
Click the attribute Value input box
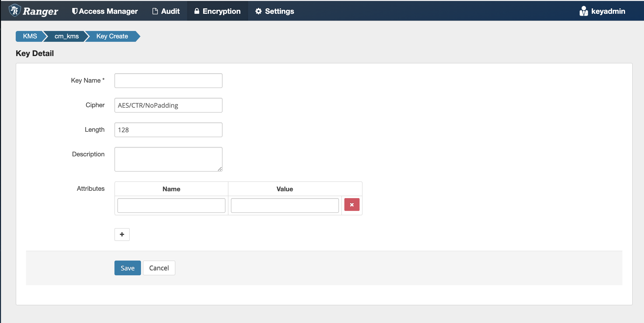(284, 206)
